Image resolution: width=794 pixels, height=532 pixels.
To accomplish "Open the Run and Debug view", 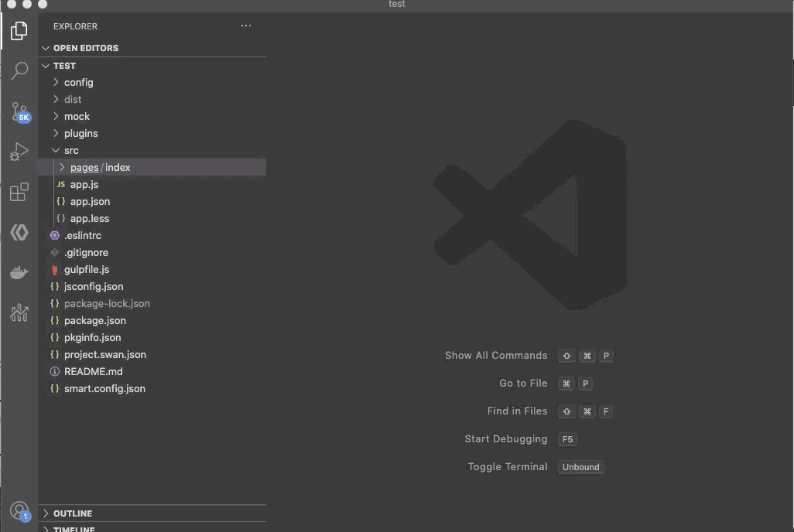I will click(x=19, y=152).
